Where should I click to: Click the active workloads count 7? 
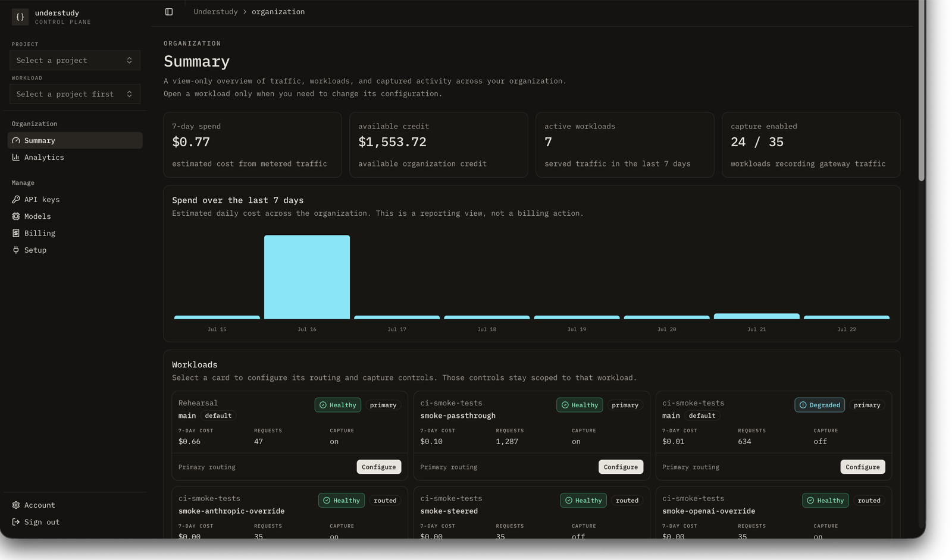click(x=548, y=142)
